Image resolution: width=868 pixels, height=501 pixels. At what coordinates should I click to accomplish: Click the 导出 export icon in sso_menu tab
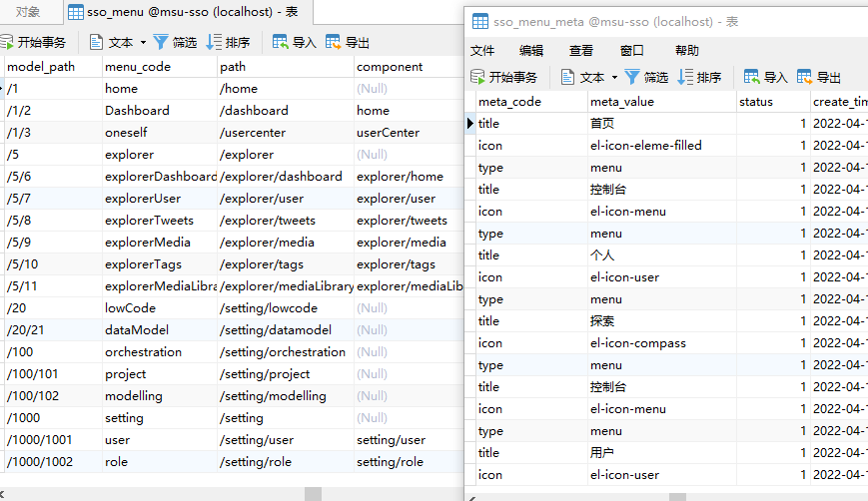334,42
